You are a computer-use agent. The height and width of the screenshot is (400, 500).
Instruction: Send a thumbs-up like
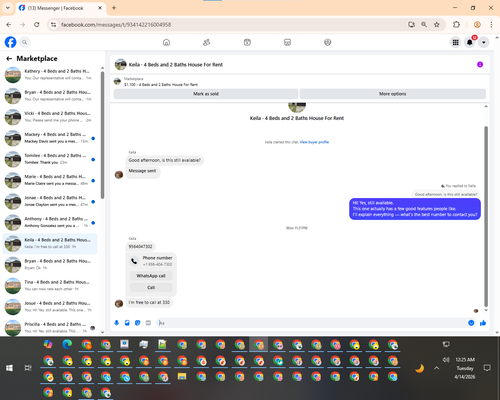pos(483,323)
